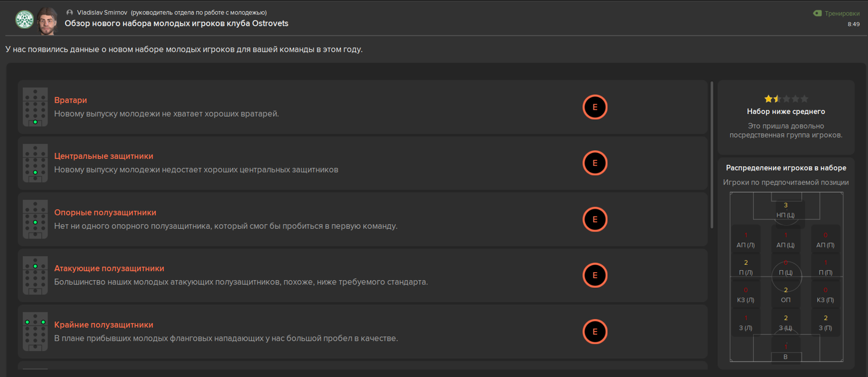
Task: Select the wide midfielders position pitch icon
Action: click(35, 332)
